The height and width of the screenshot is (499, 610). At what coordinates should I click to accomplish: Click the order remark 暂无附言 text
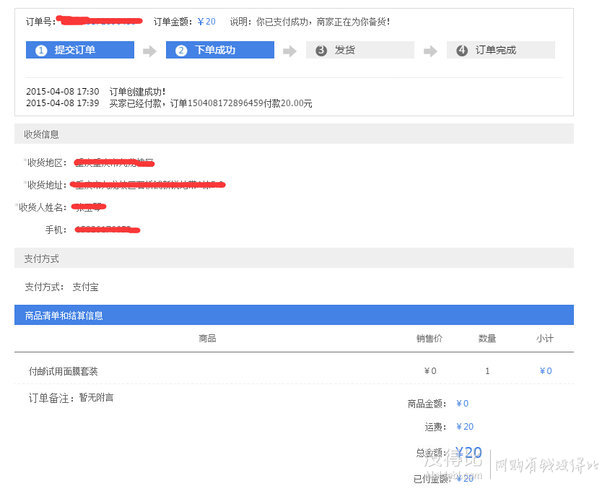tap(96, 398)
